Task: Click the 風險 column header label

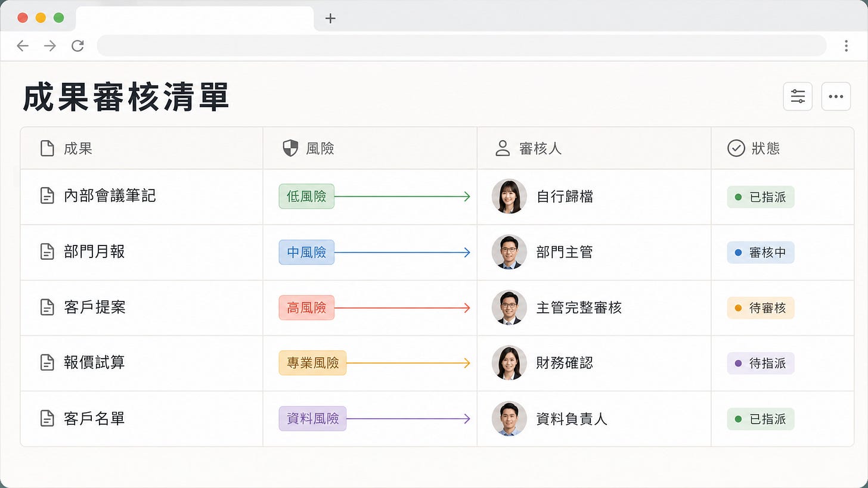Action: point(320,148)
